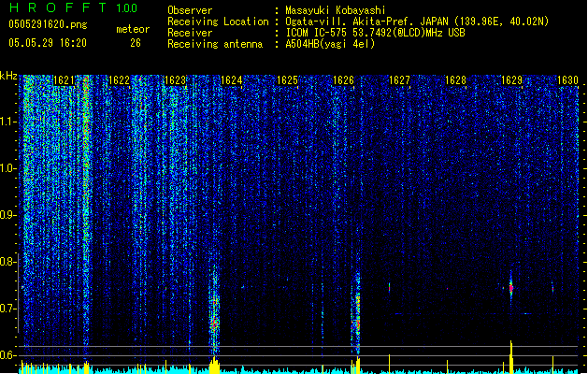The width and height of the screenshot is (588, 374).
Task: Click the strong meteor echo after 1623
Action: pos(214,311)
